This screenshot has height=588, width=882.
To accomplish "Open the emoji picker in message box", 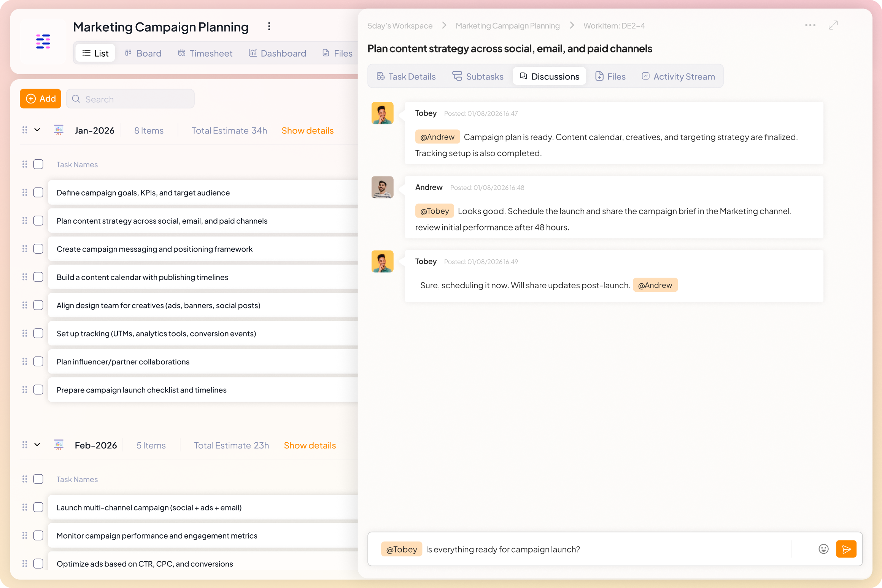I will (x=823, y=549).
